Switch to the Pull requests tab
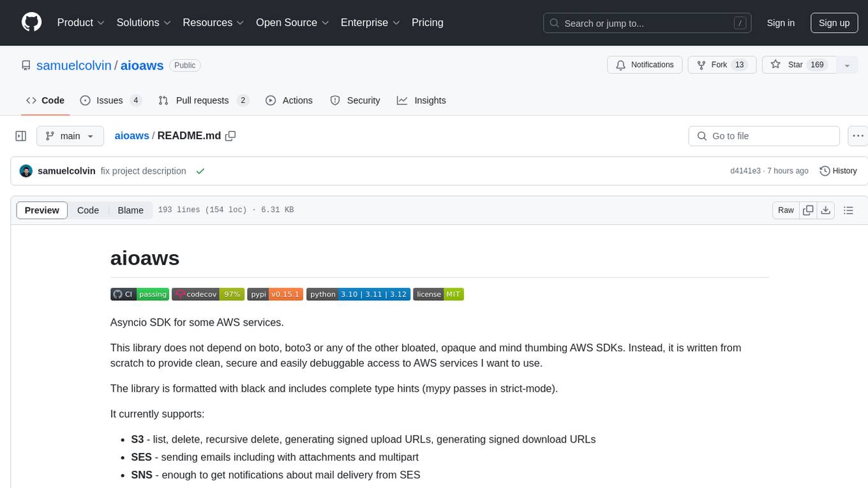This screenshot has width=868, height=488. pyautogui.click(x=203, y=100)
